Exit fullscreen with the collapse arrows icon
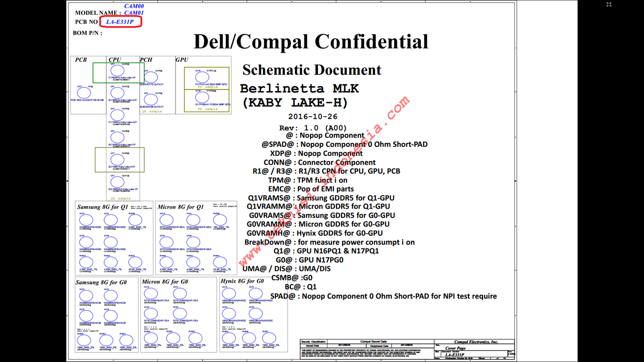Viewport: 644px width, 362px height. point(609,4)
